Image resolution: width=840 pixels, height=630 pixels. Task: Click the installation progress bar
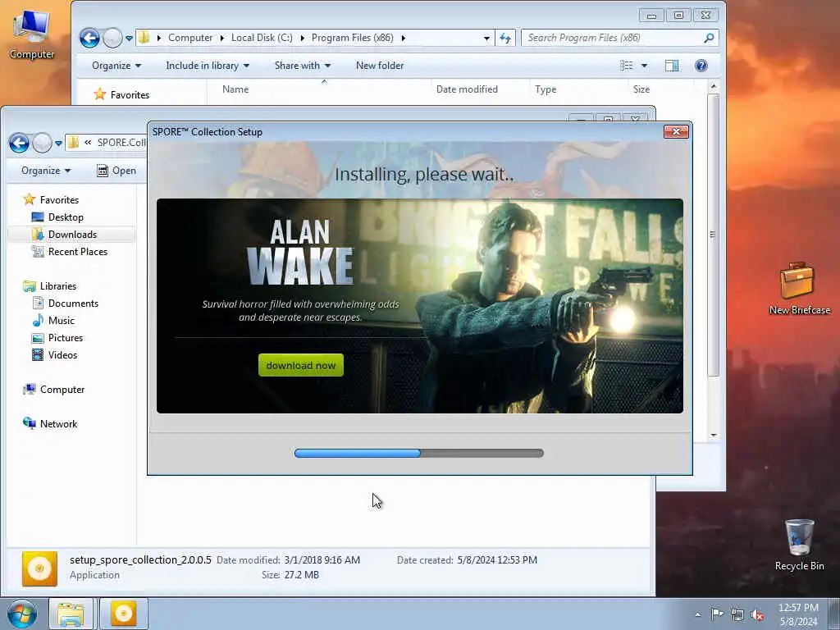(x=419, y=453)
